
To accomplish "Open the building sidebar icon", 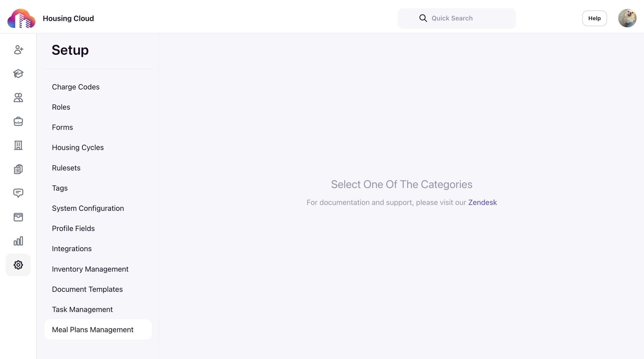I will click(x=18, y=145).
